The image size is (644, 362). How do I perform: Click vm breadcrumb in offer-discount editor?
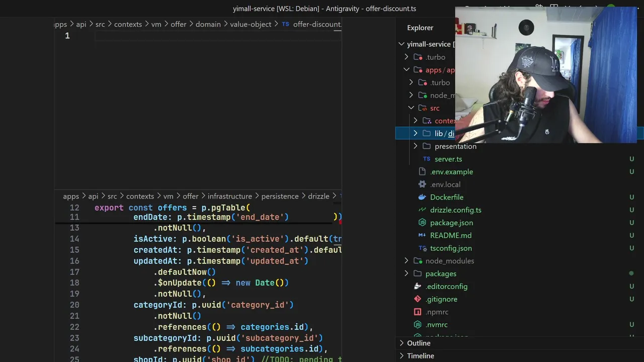(x=156, y=24)
